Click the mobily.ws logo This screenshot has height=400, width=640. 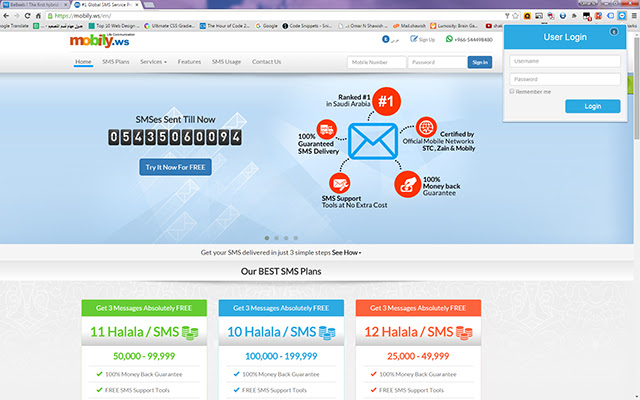coord(101,40)
